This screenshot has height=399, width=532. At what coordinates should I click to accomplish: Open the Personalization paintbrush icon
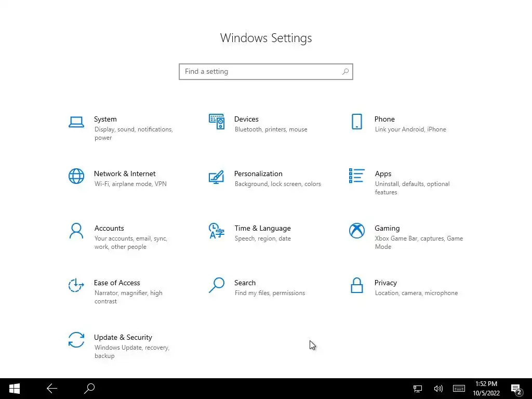pos(217,177)
